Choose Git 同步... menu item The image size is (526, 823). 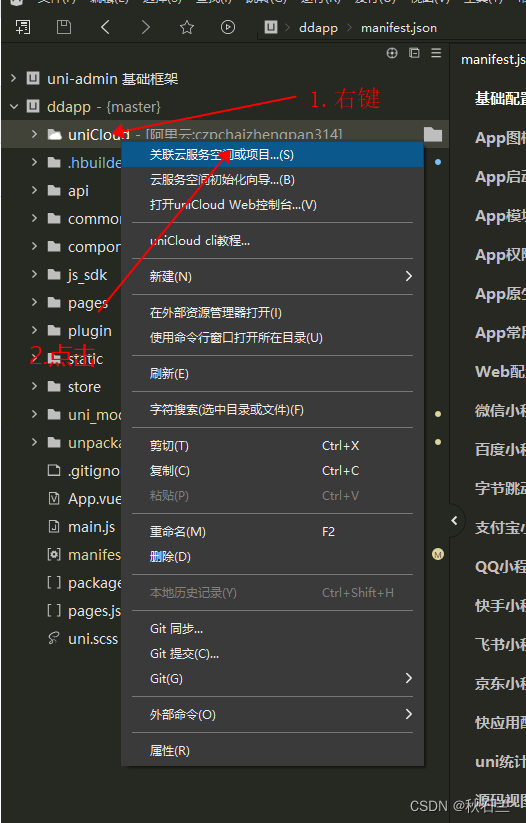pos(272,628)
